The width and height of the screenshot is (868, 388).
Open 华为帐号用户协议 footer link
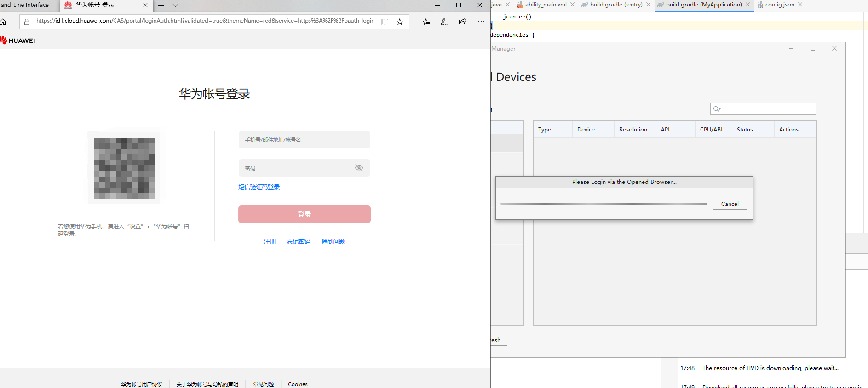(x=142, y=384)
